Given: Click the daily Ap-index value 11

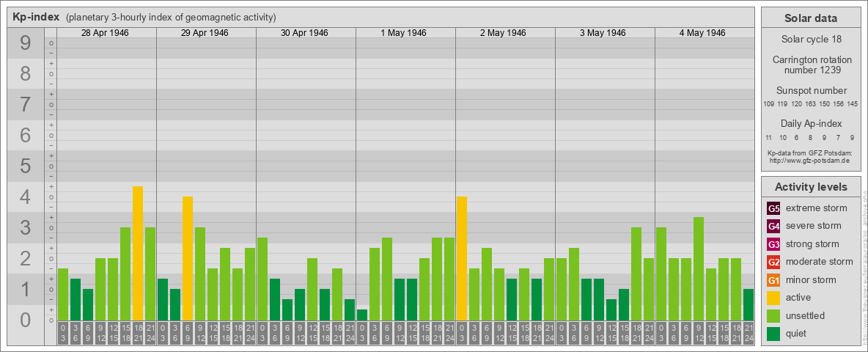Looking at the screenshot, I should point(769,137).
